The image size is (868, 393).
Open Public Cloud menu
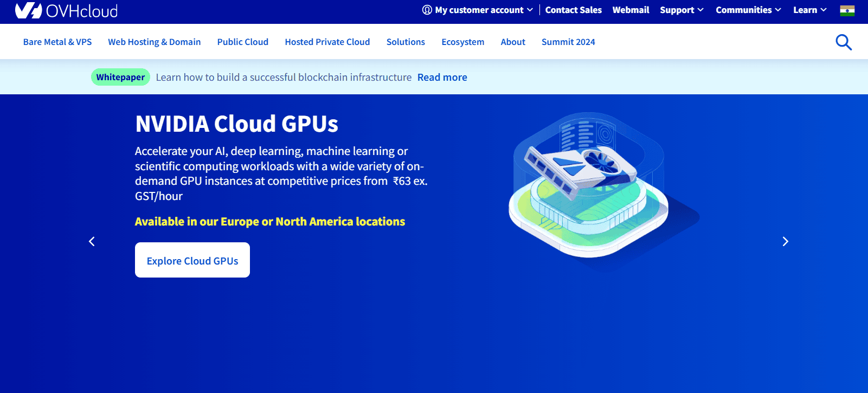click(243, 42)
